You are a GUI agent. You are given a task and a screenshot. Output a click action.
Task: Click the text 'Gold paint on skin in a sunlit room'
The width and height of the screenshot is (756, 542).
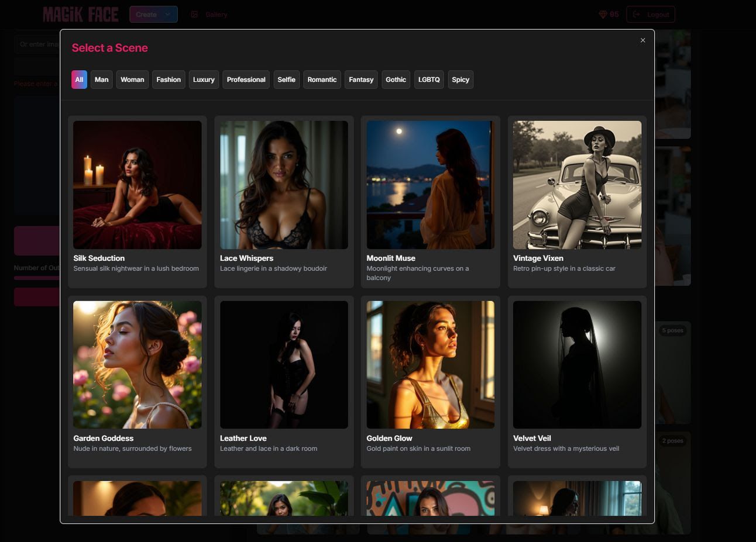pos(418,448)
